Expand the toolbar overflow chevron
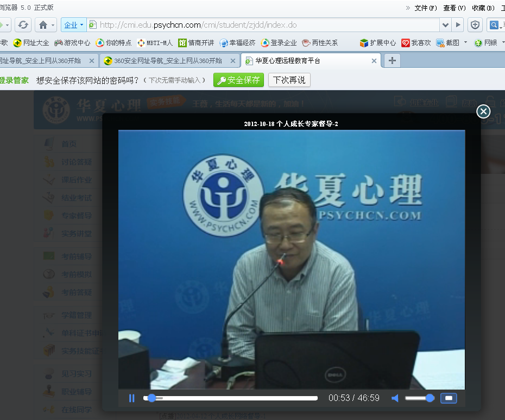This screenshot has height=420, width=505. point(408,8)
